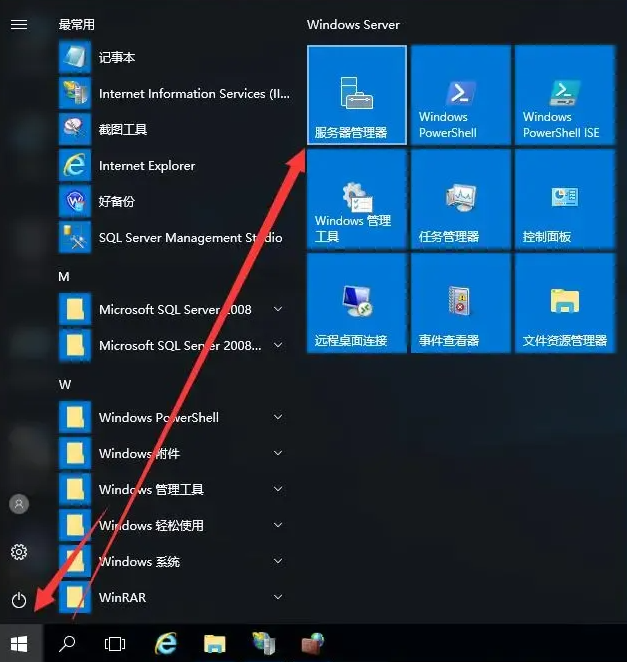
Task: Select the Windows 系统 folder label
Action: click(x=139, y=562)
